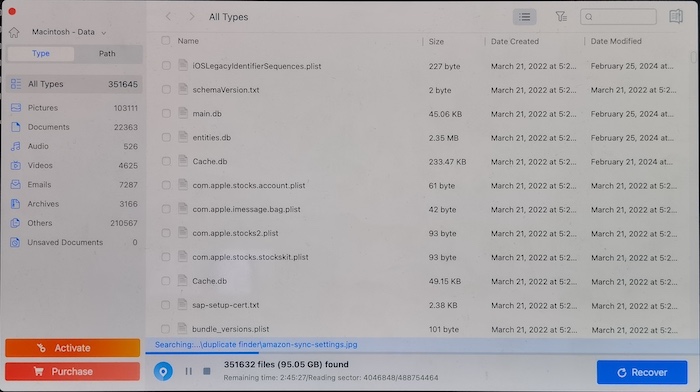Click the orange Activate button
Image resolution: width=700 pixels, height=392 pixels.
pyautogui.click(x=72, y=348)
